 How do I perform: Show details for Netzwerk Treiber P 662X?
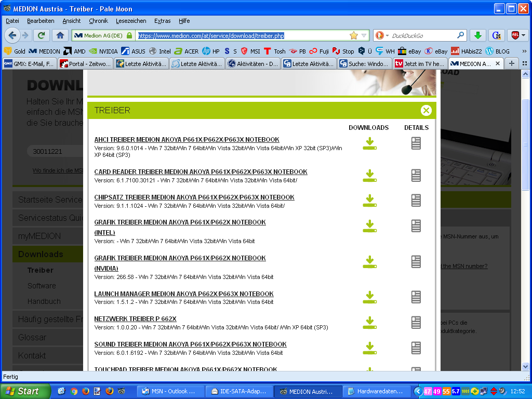click(x=416, y=323)
